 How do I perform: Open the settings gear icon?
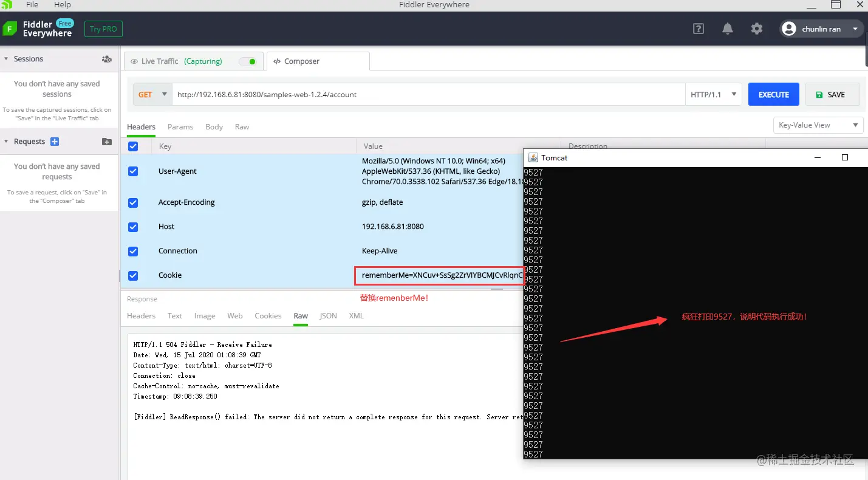756,29
